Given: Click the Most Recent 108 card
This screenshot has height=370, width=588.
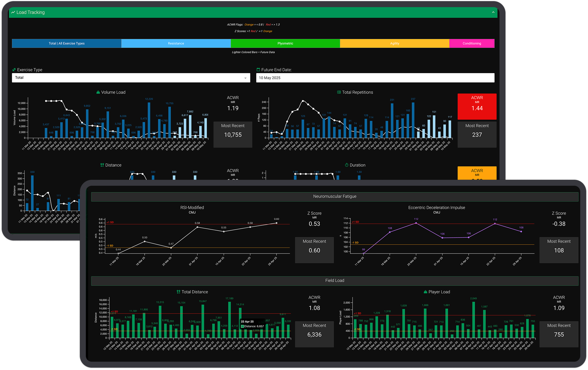Looking at the screenshot, I should (559, 250).
